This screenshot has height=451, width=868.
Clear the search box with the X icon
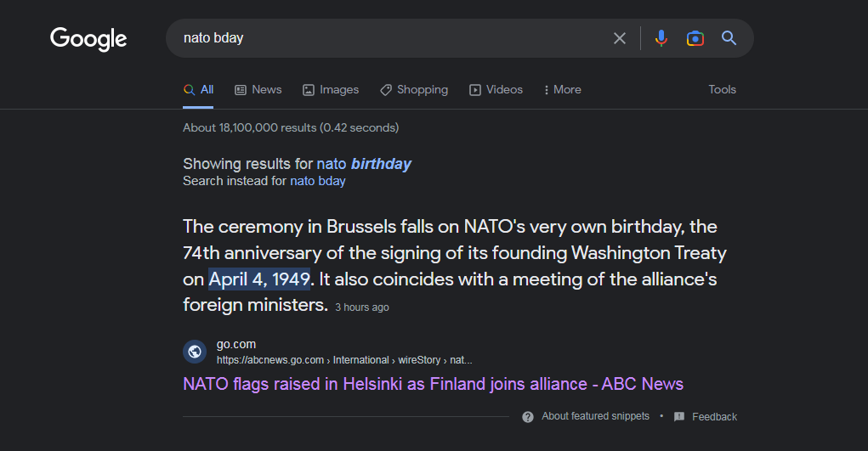coord(620,38)
